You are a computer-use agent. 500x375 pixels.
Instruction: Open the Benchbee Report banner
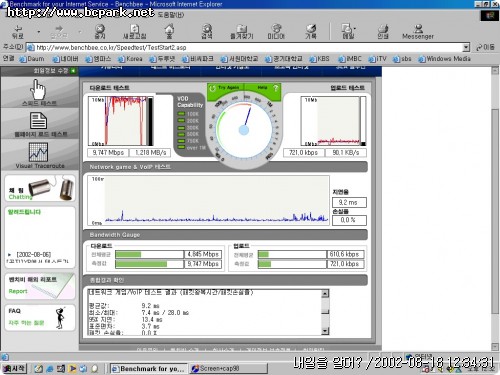(40, 286)
